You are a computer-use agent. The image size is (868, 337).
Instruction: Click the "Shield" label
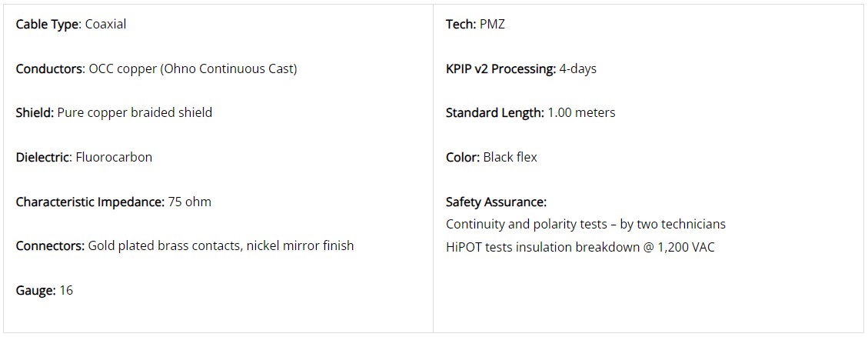point(35,112)
